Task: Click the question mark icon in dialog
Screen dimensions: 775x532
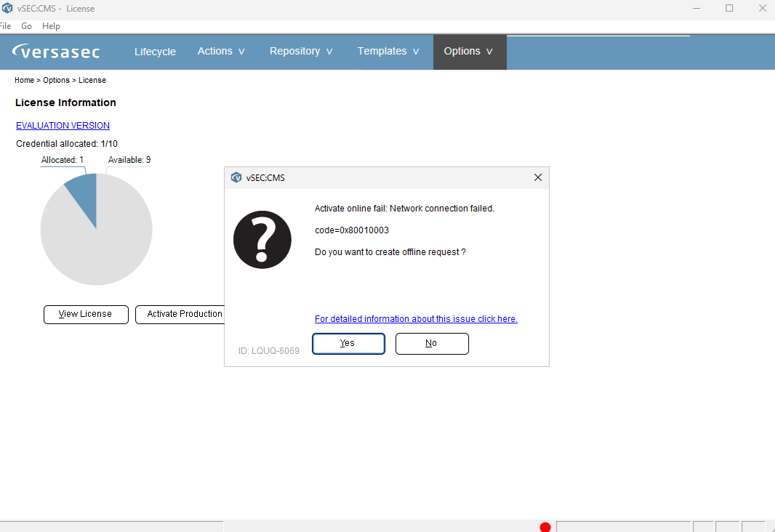Action: coord(262,240)
